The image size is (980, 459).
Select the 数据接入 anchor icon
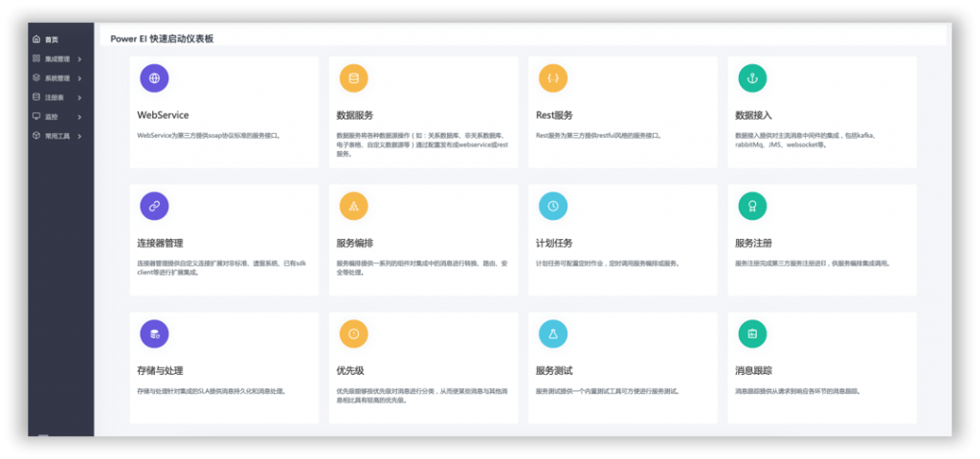751,78
